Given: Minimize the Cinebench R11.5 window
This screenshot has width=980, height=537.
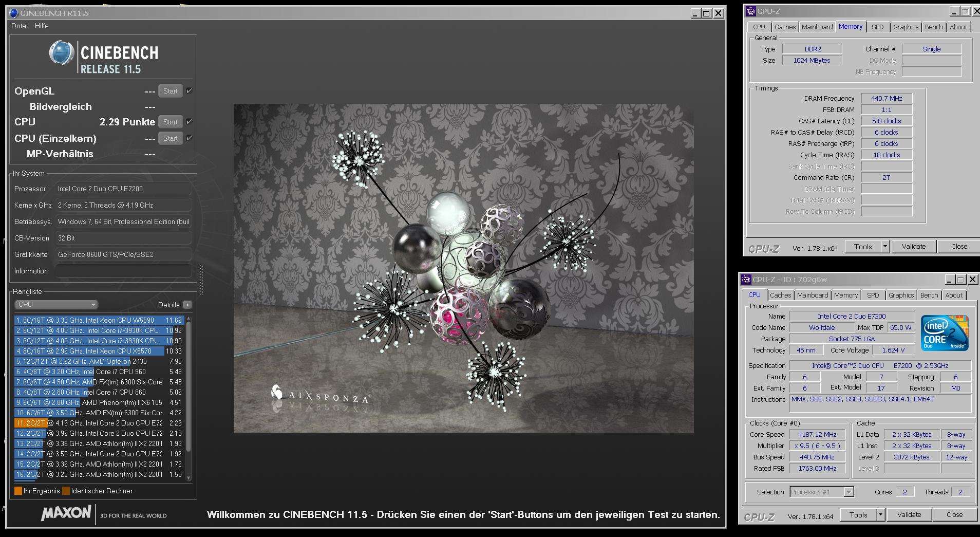Looking at the screenshot, I should click(x=695, y=13).
